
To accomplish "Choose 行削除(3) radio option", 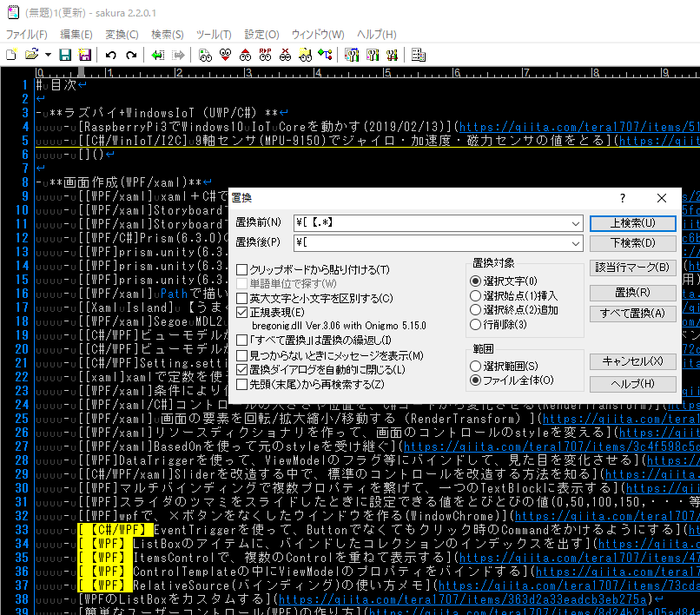I will click(475, 325).
